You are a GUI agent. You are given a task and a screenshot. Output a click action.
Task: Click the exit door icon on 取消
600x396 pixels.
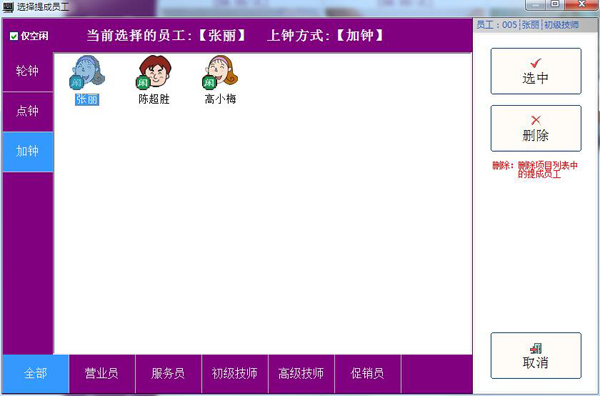coord(536,348)
